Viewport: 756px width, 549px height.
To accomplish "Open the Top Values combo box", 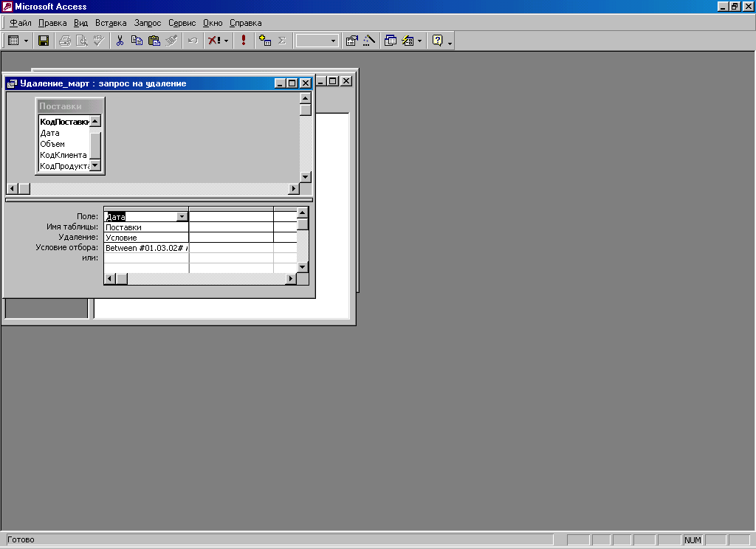I will [333, 41].
